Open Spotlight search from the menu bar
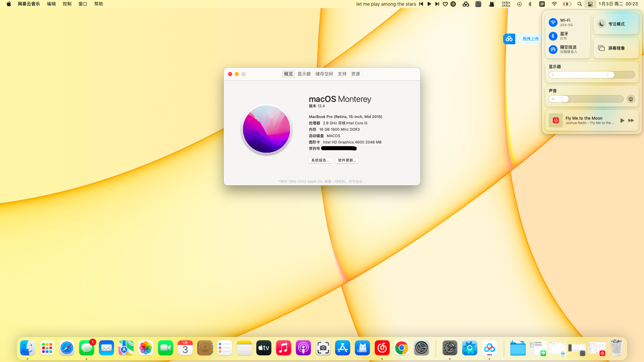 pos(579,4)
